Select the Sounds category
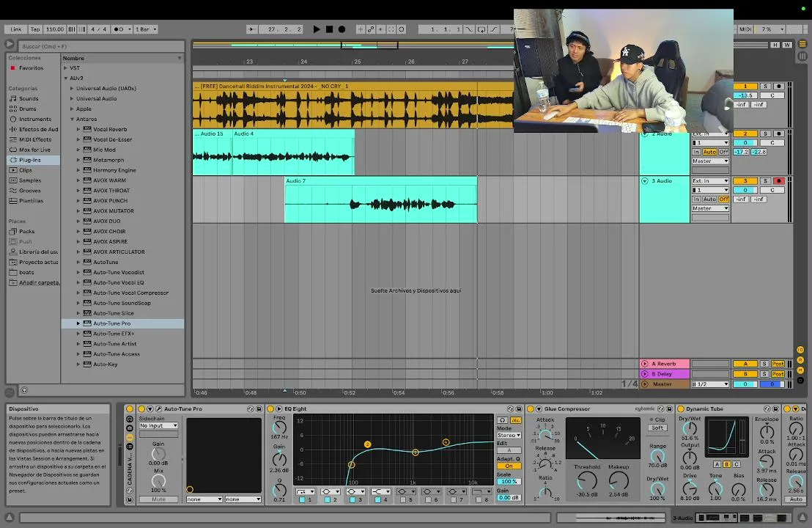812x528 pixels. 29,98
